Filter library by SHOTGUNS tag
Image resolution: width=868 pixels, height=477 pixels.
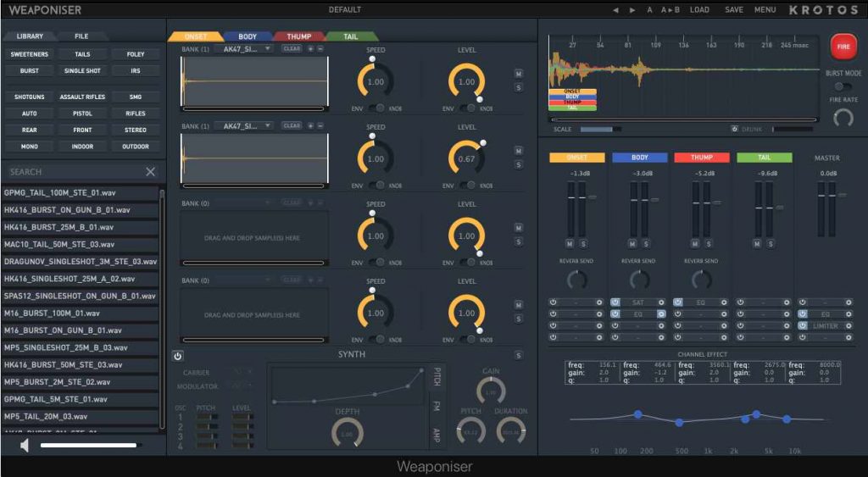coord(30,97)
